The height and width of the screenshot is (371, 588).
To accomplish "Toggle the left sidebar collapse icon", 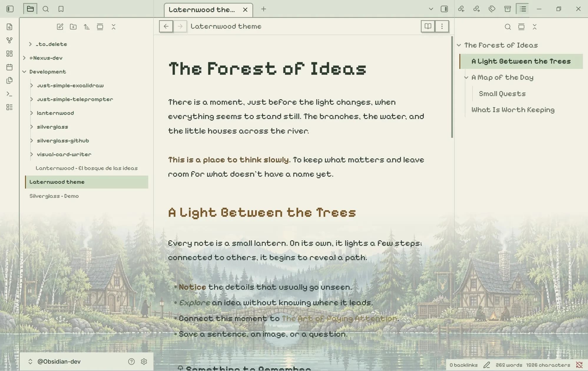I will pos(10,9).
